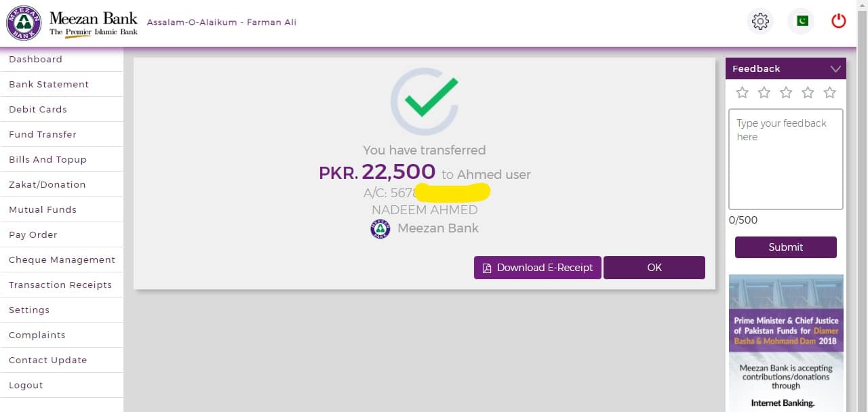Give five star feedback rating
Image resolution: width=868 pixels, height=412 pixels.
[x=829, y=93]
